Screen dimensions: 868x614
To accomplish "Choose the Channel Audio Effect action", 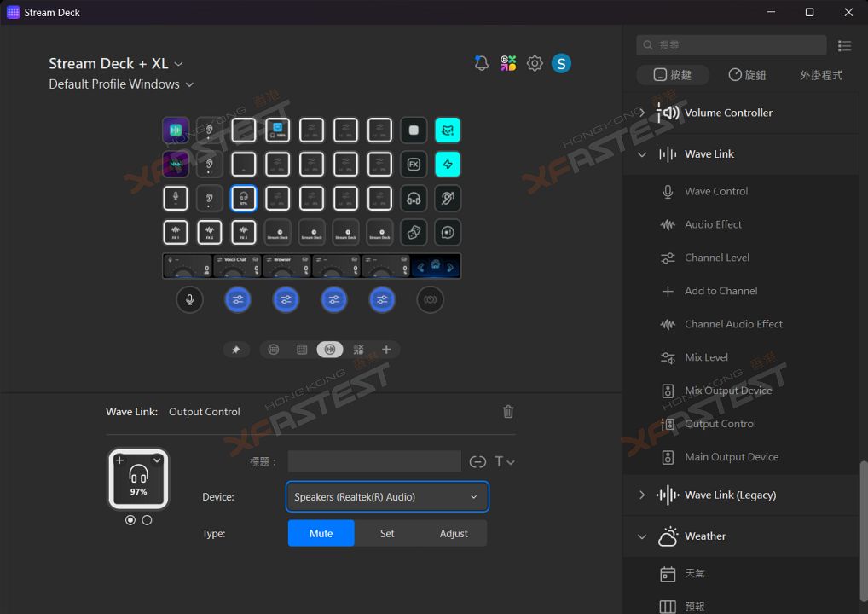I will (733, 324).
